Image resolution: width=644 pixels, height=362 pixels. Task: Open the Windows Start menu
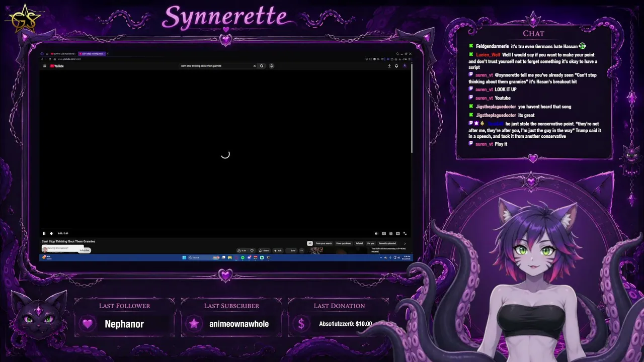pos(184,257)
